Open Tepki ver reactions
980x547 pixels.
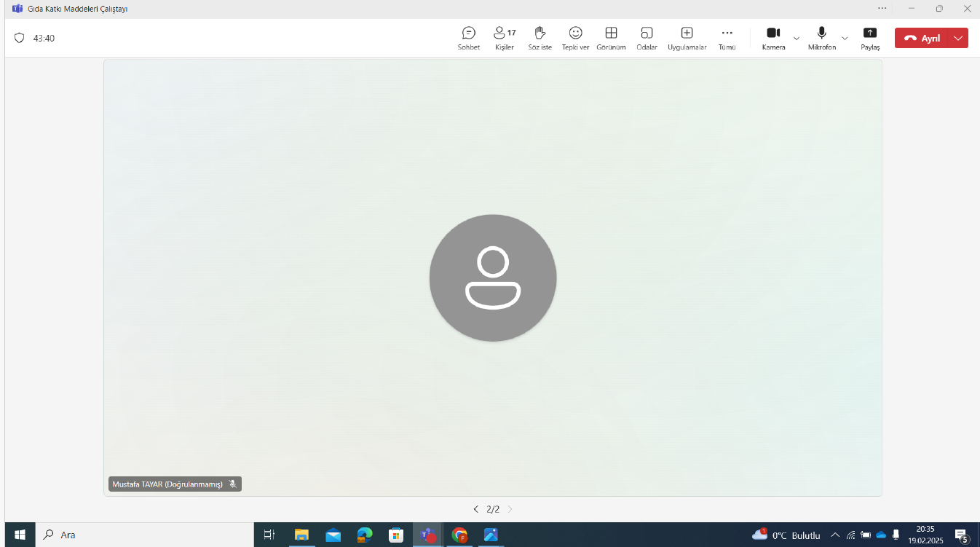click(x=575, y=38)
